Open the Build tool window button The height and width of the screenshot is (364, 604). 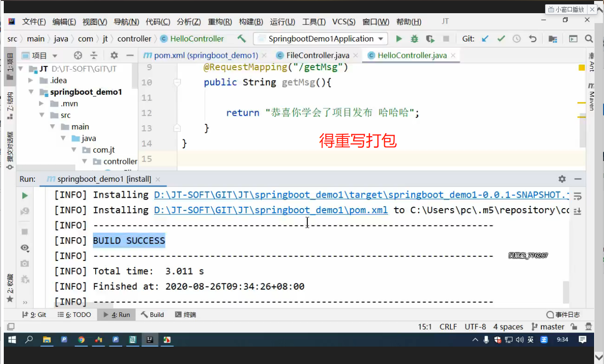point(152,315)
